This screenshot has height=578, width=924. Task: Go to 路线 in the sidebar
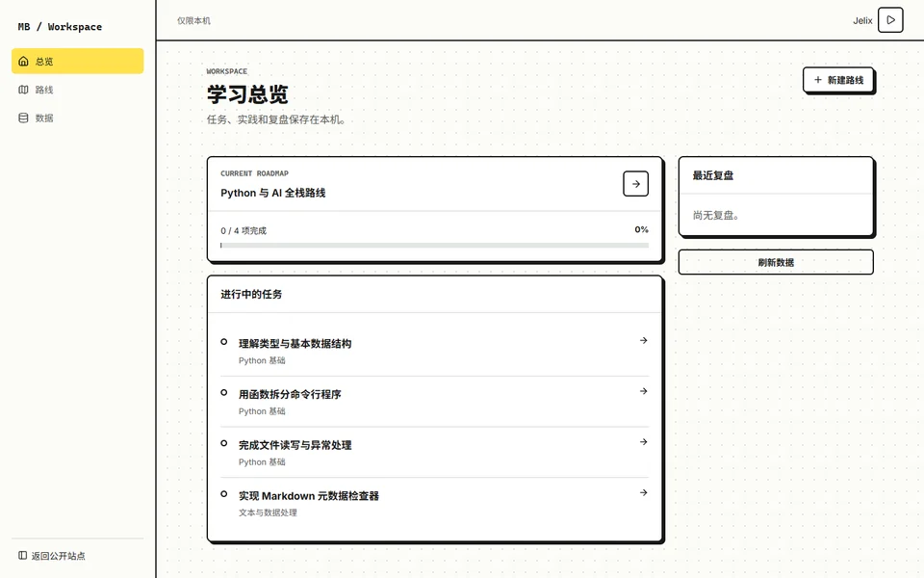tap(77, 90)
